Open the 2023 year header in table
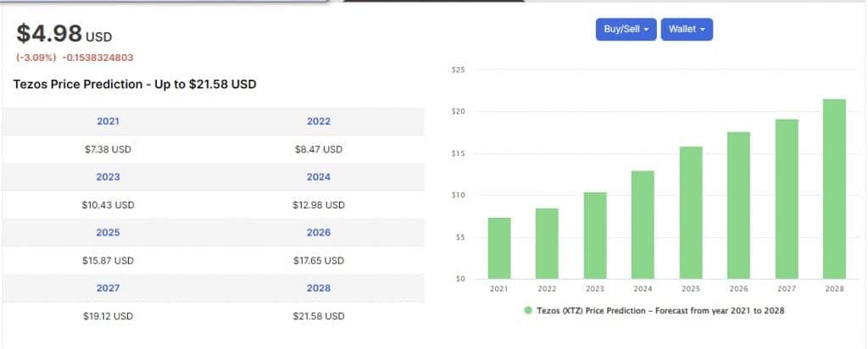Image resolution: width=868 pixels, height=349 pixels. pyautogui.click(x=108, y=177)
